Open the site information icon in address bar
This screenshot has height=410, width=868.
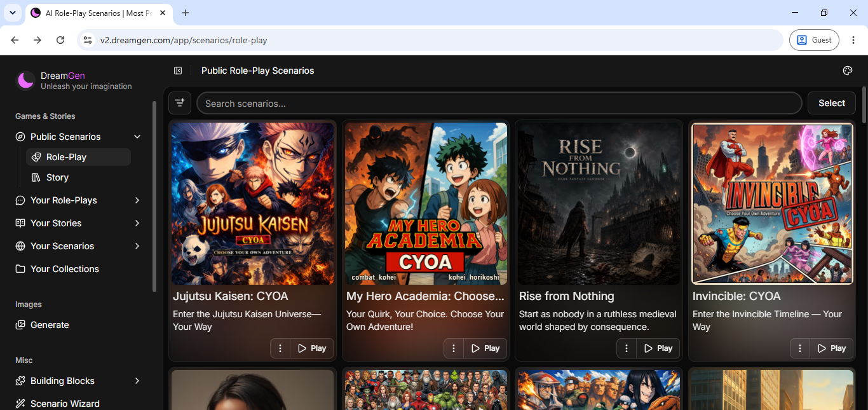[88, 40]
